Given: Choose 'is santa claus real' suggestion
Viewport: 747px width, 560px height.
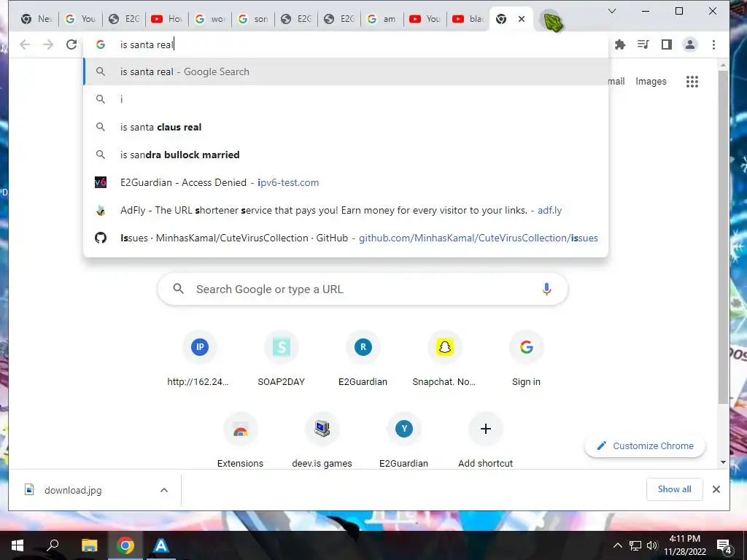Looking at the screenshot, I should [x=346, y=127].
